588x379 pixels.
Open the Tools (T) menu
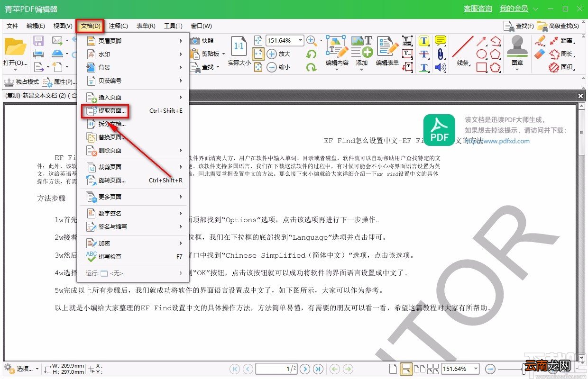[x=173, y=26]
